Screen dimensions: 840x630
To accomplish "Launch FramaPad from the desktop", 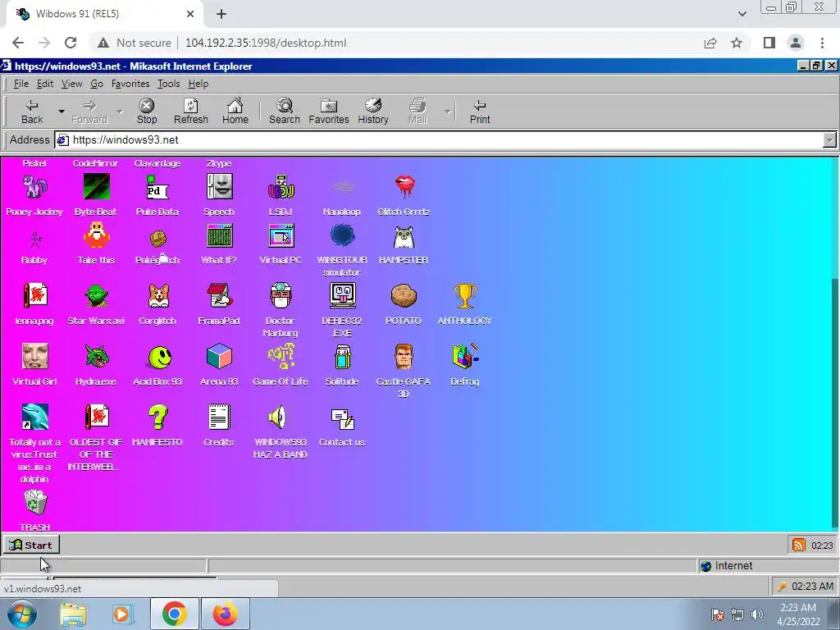I will (x=219, y=295).
